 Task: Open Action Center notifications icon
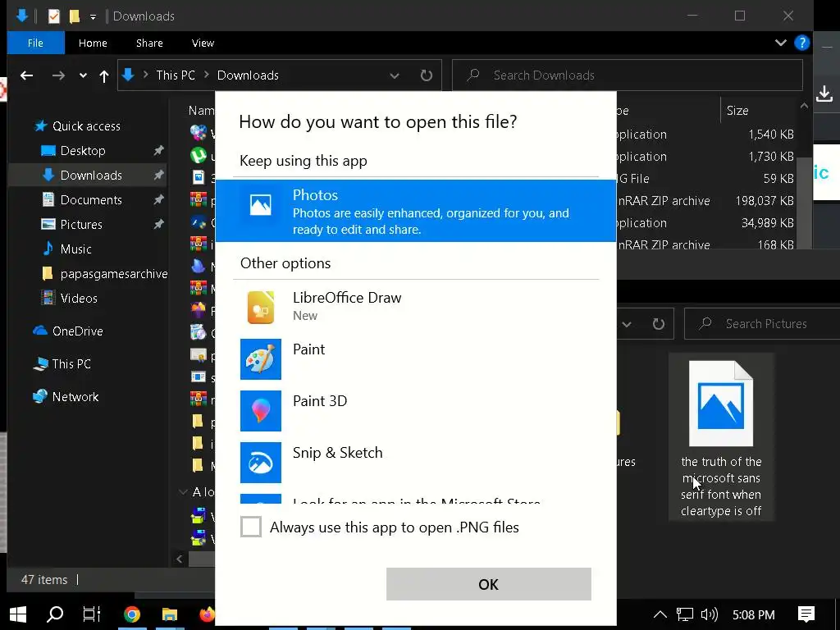pos(806,614)
